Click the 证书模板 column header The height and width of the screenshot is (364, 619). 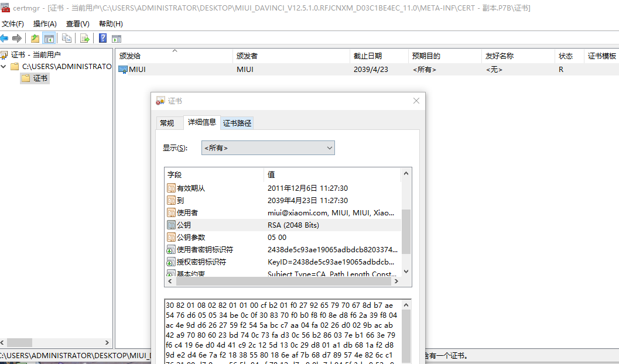tap(601, 56)
